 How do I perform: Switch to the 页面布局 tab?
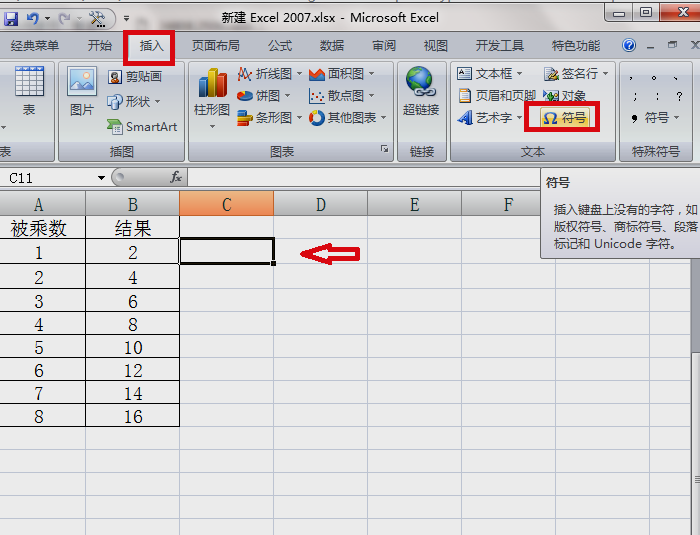click(216, 46)
